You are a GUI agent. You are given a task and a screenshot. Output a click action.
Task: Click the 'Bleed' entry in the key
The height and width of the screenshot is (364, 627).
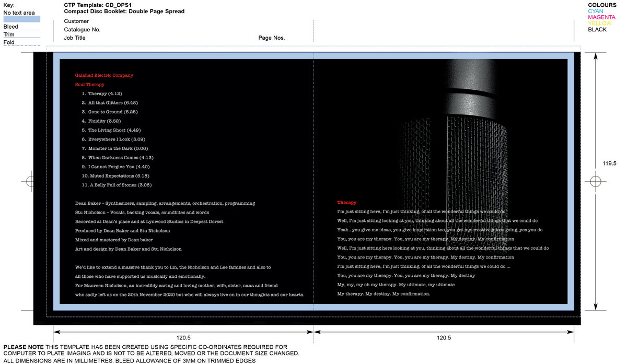tap(10, 27)
